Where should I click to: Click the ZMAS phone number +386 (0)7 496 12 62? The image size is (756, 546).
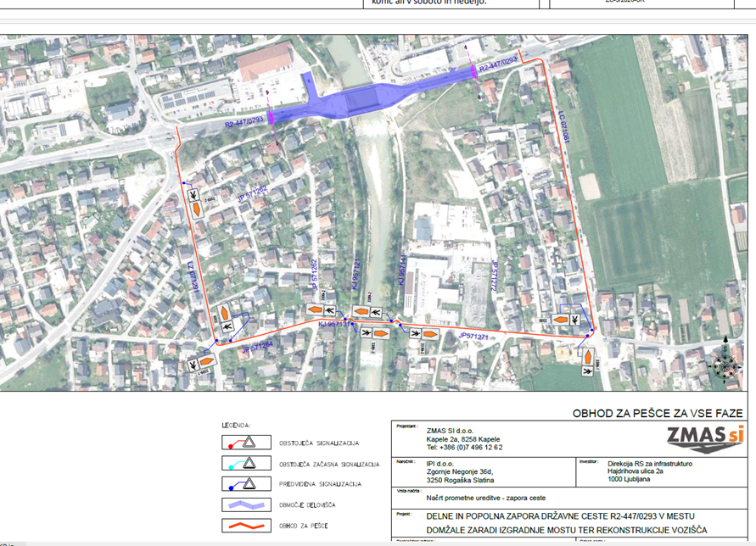coord(464,448)
